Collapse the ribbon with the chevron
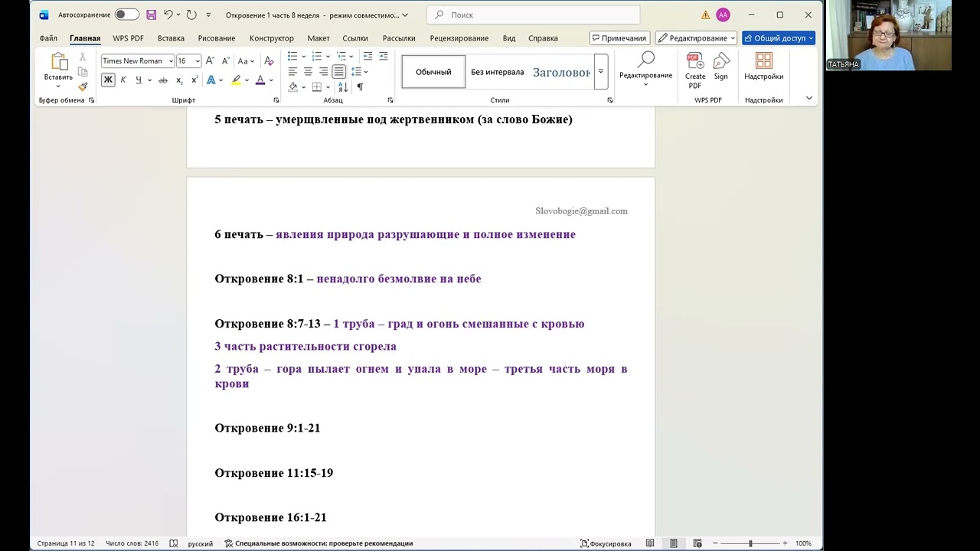The image size is (980, 551). pos(808,99)
